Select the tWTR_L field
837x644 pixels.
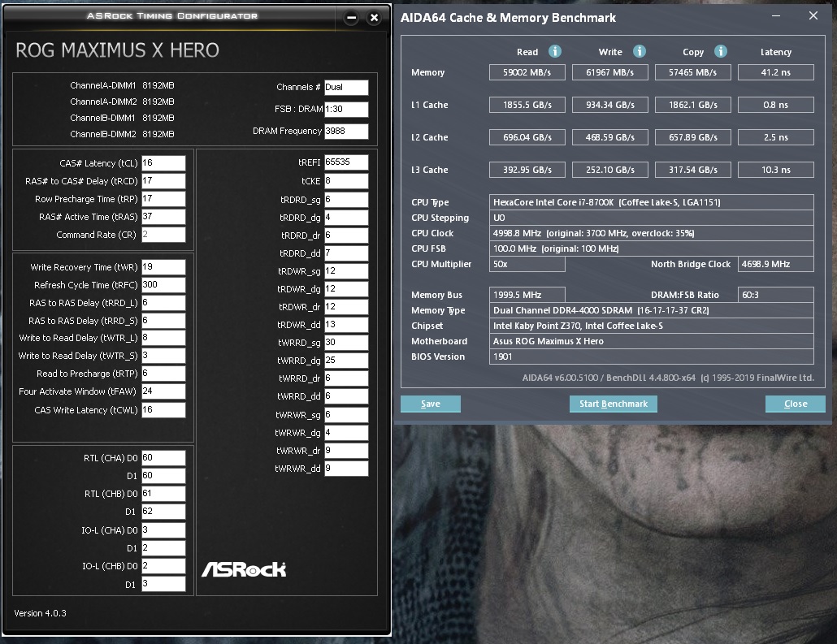pos(163,338)
